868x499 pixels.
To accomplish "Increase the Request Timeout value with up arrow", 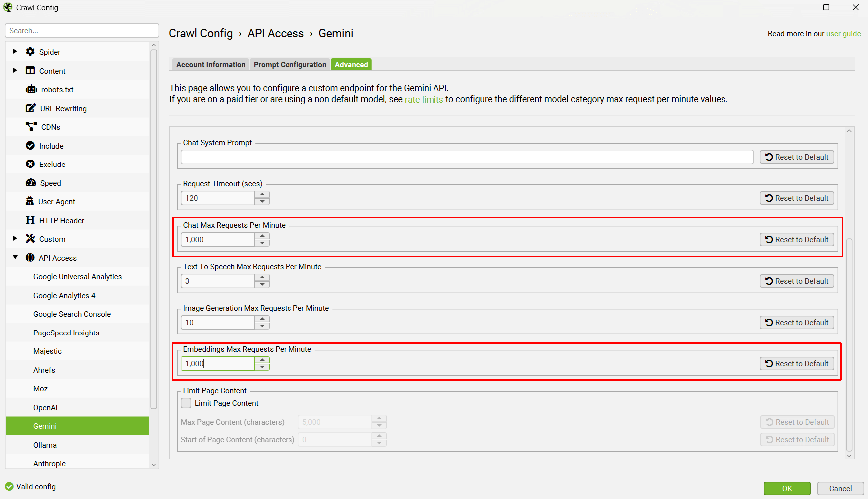I will coord(262,195).
